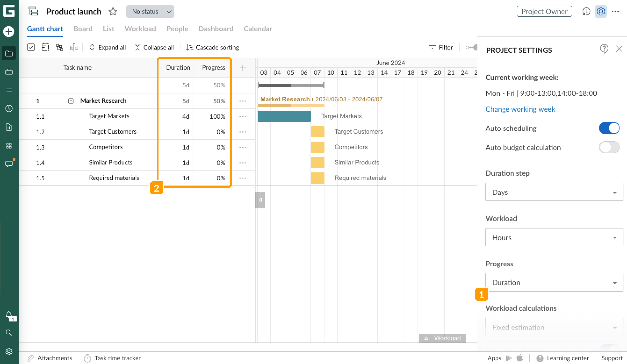Open sidebar search
This screenshot has width=627, height=364.
(9, 333)
